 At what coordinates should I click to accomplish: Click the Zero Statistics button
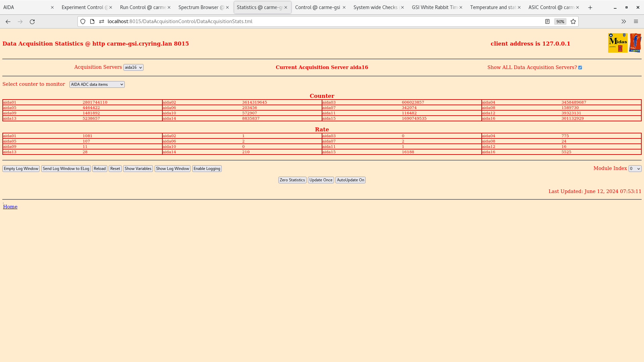(x=292, y=180)
